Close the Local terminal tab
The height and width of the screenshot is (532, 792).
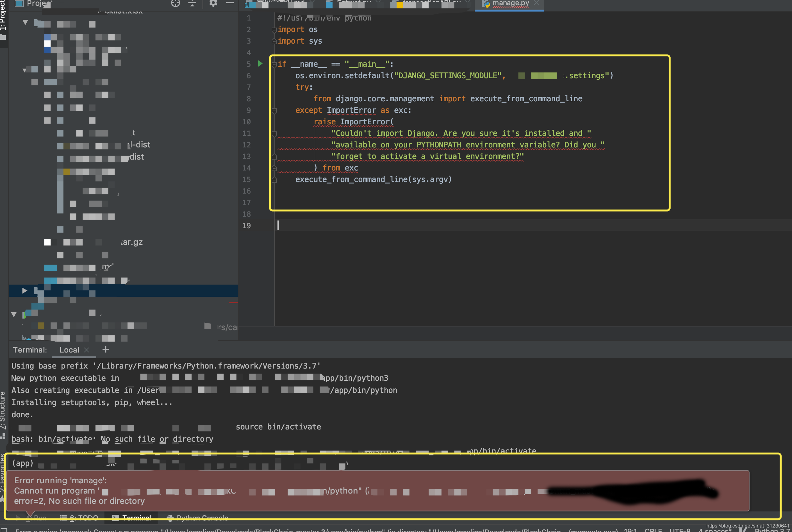(x=87, y=350)
